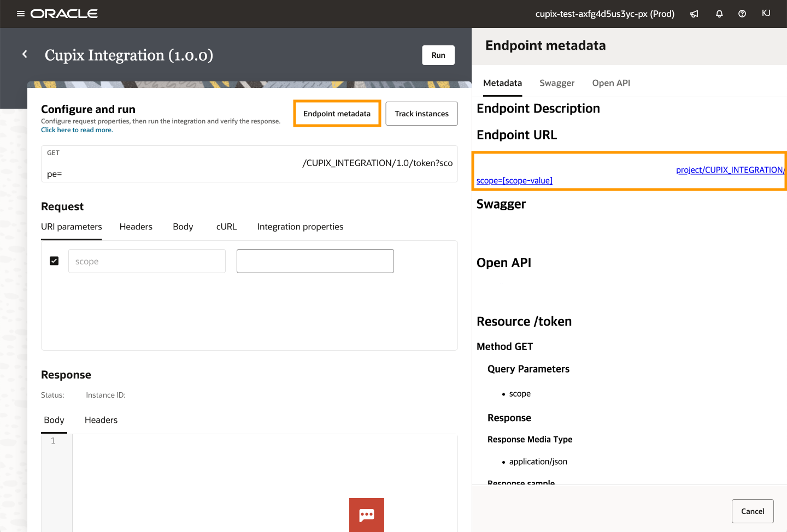787x532 pixels.
Task: Open the notifications bell
Action: (x=719, y=14)
